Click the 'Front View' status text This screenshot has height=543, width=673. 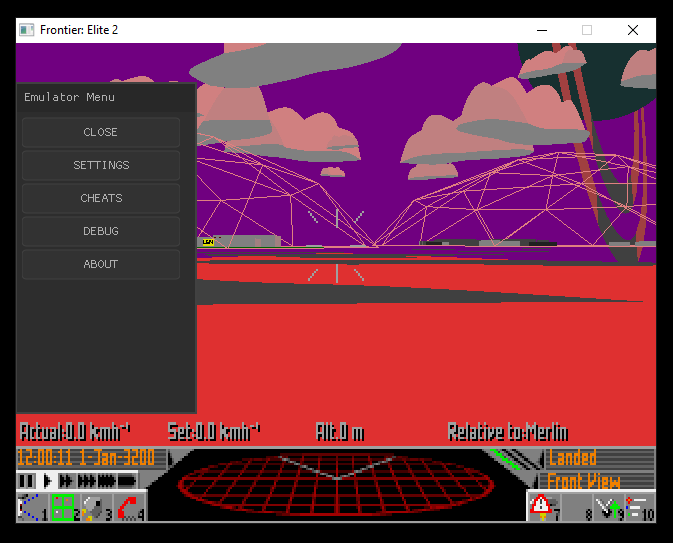[x=584, y=481]
